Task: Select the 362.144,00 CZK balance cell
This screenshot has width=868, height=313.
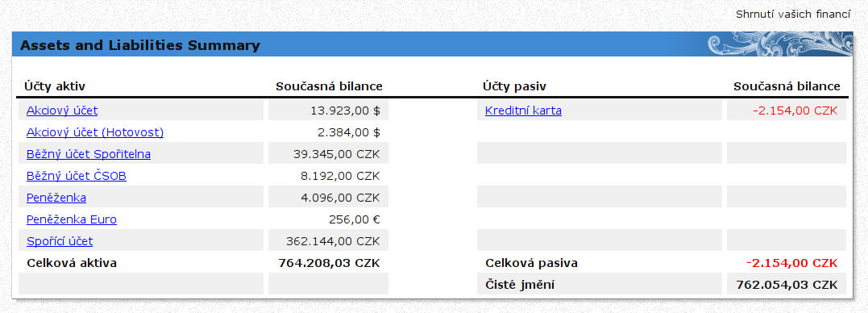Action: click(328, 241)
